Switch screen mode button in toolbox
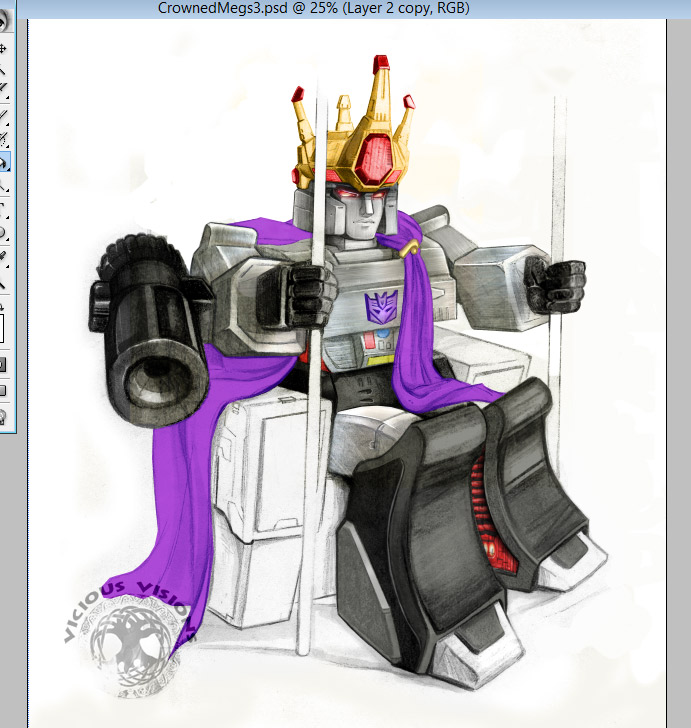 tap(2, 390)
